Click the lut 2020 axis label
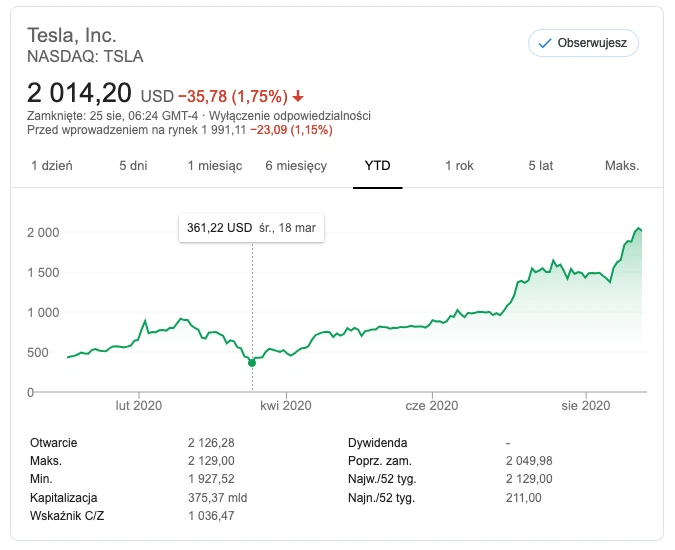Image resolution: width=675 pixels, height=550 pixels. (139, 405)
